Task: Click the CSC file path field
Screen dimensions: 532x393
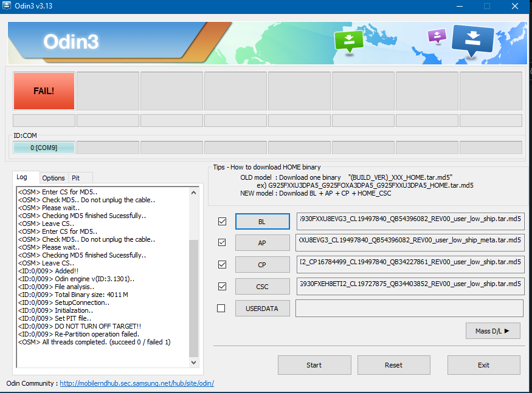Action: [x=410, y=287]
